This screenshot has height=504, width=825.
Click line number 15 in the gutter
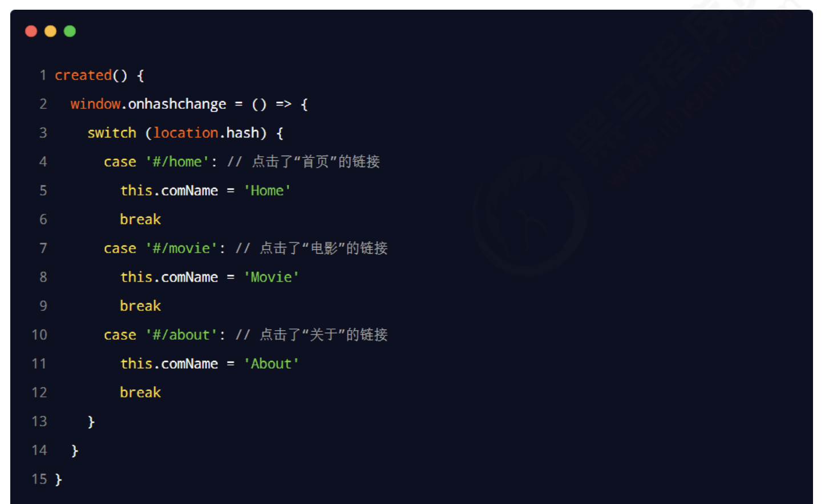39,479
